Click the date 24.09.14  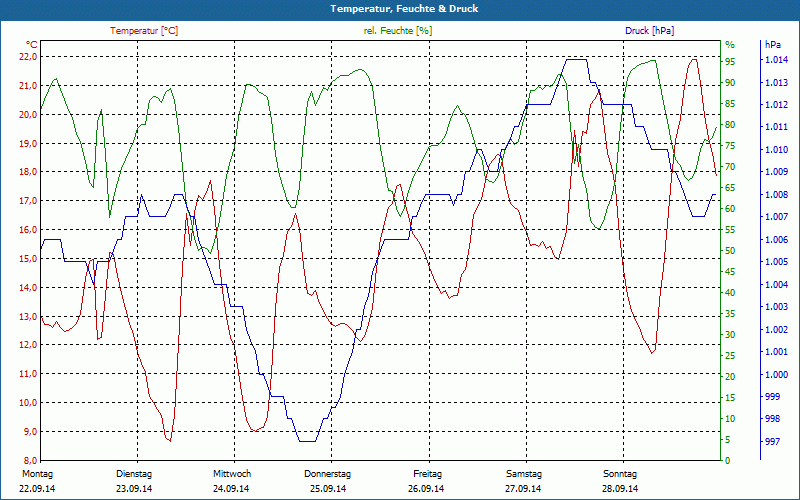231,488
